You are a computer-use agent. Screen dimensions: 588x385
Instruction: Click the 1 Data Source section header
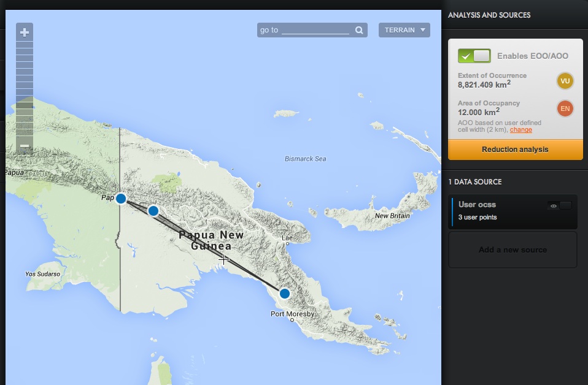coord(475,182)
